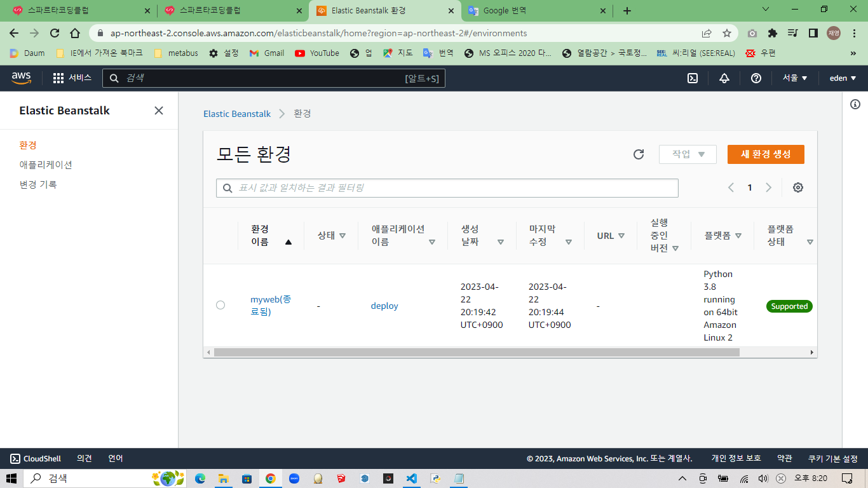Reload the browser page
868x488 pixels.
(x=55, y=33)
